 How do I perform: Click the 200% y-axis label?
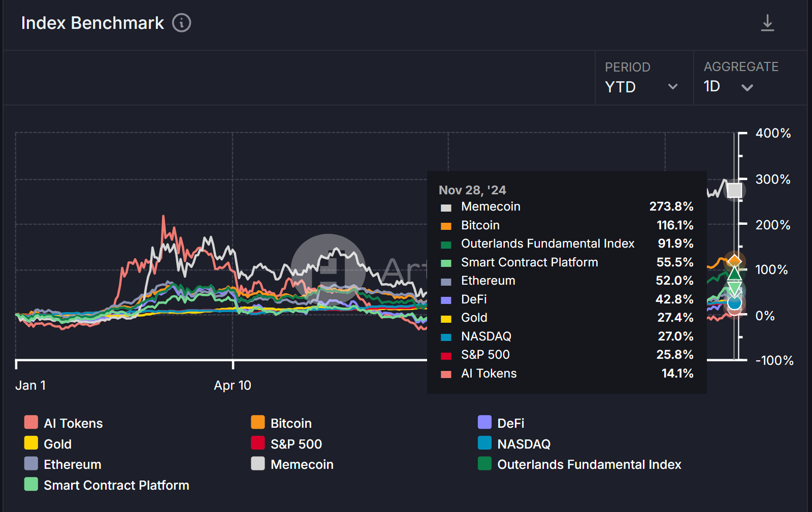773,225
